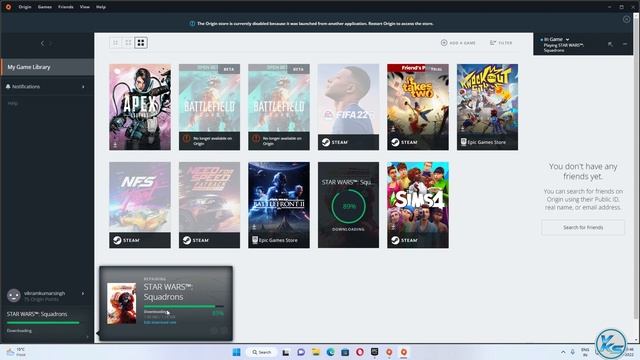The height and width of the screenshot is (360, 640).
Task: Open the Sims 4 game tile
Action: point(418,205)
